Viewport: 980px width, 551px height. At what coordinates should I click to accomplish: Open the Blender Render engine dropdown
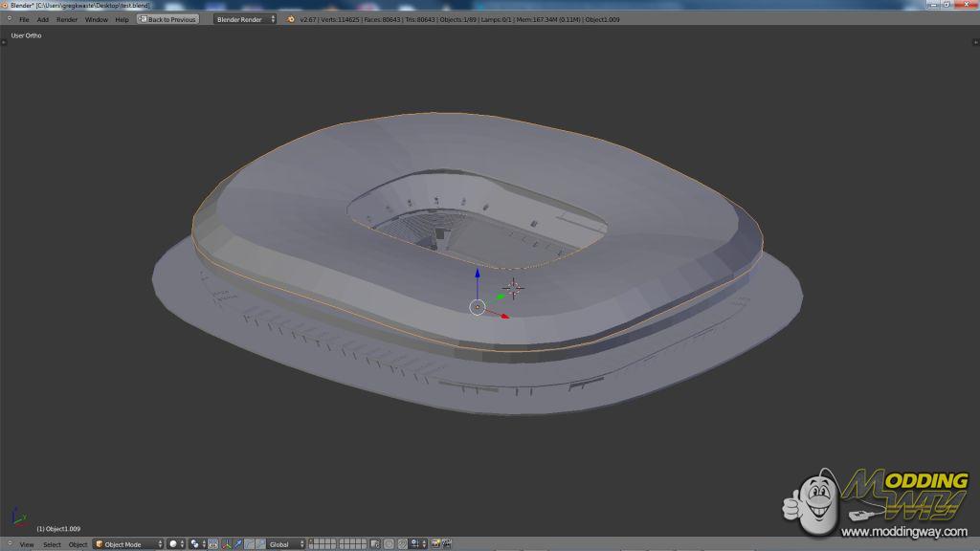tap(245, 19)
